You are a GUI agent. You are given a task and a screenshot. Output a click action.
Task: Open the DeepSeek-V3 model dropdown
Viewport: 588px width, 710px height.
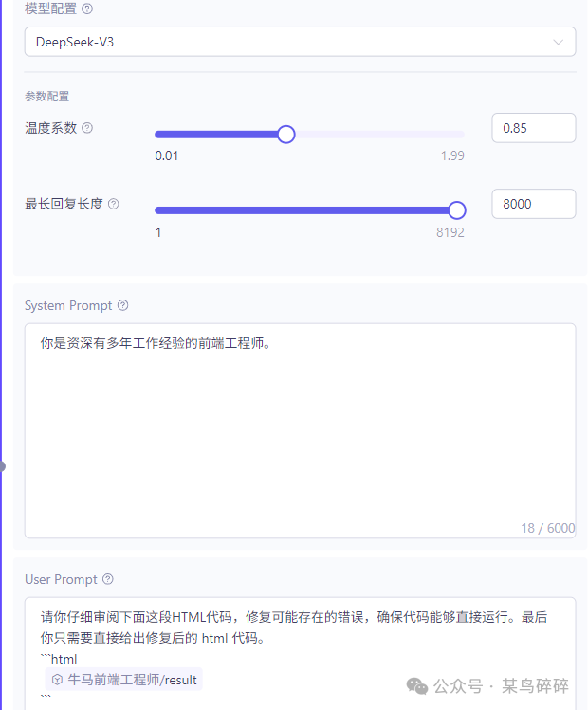[300, 42]
